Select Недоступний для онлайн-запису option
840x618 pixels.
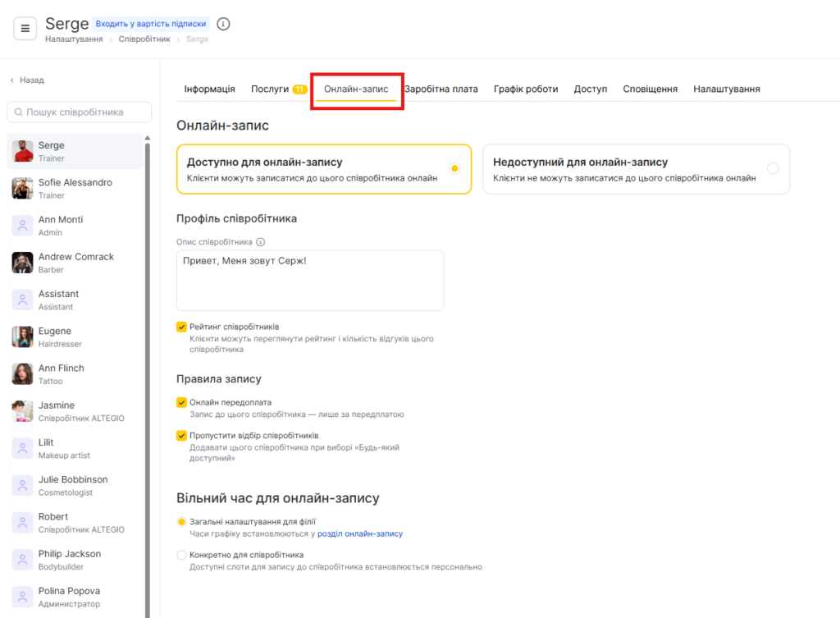tap(772, 169)
